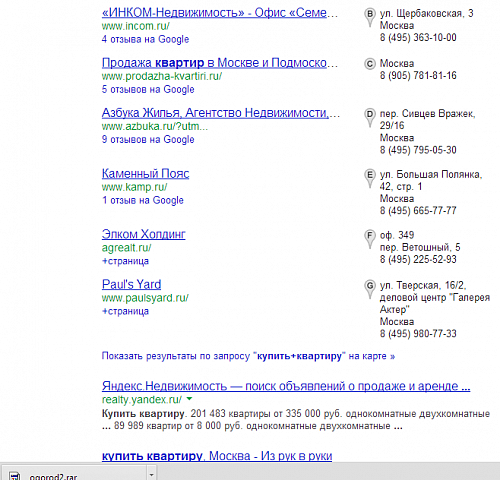Expand the ogorod2.rar download options arrow
This screenshot has height=480, width=500.
click(x=152, y=474)
